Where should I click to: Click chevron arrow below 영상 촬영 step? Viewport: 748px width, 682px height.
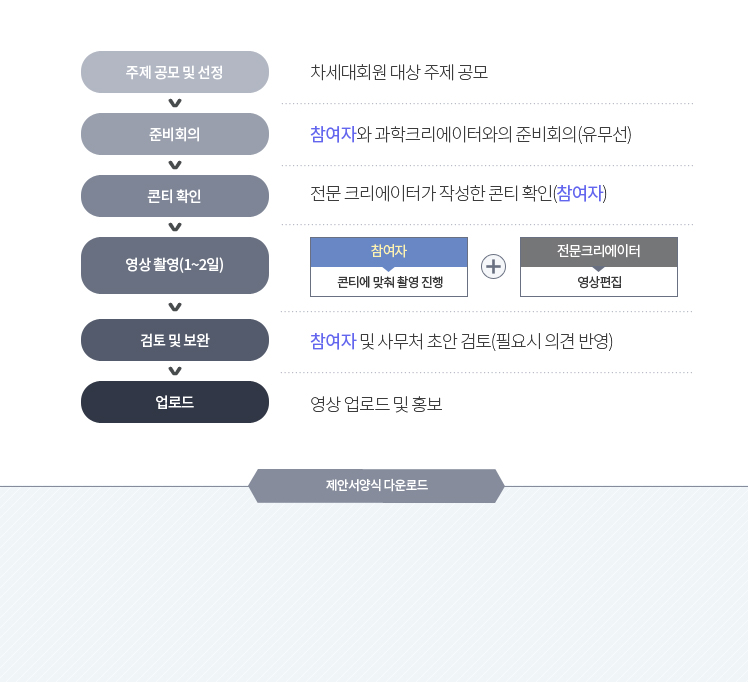(x=175, y=307)
